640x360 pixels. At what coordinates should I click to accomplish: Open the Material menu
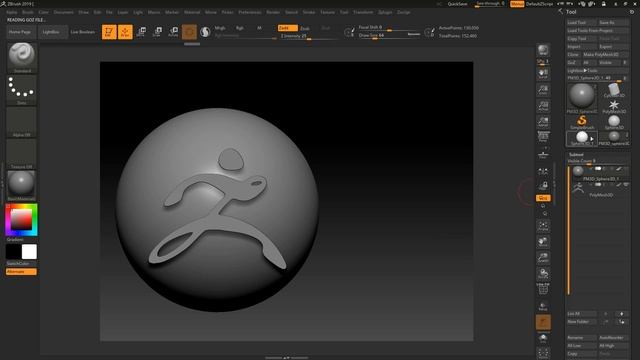coord(192,12)
